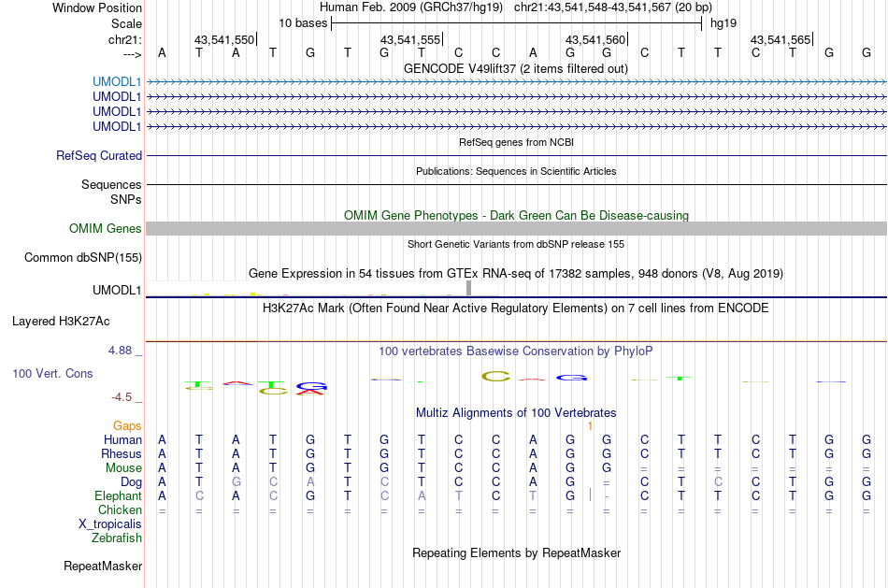Open the Publications Sequences track title
This screenshot has height=588, width=888.
tap(516, 171)
